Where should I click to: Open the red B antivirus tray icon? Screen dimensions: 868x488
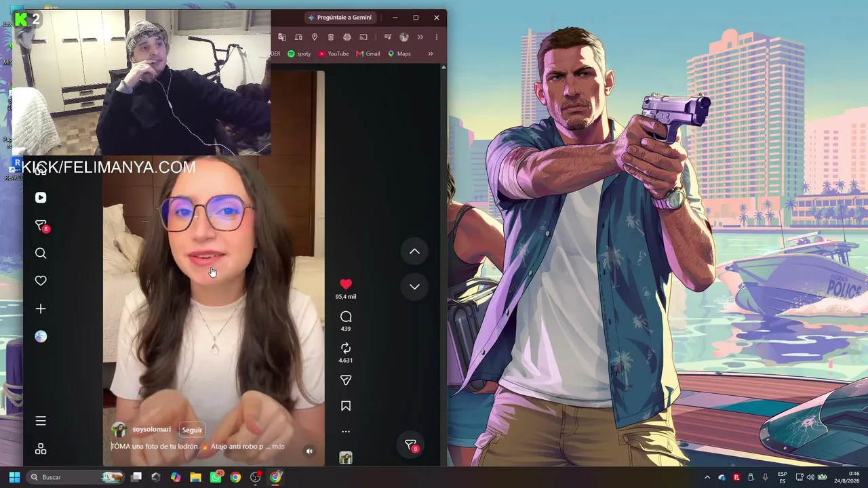[x=736, y=477]
